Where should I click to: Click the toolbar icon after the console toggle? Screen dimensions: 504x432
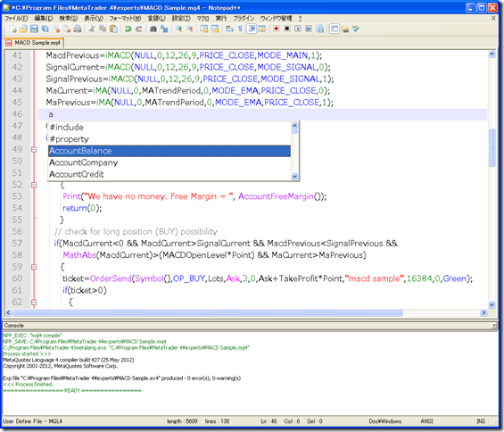point(345,29)
